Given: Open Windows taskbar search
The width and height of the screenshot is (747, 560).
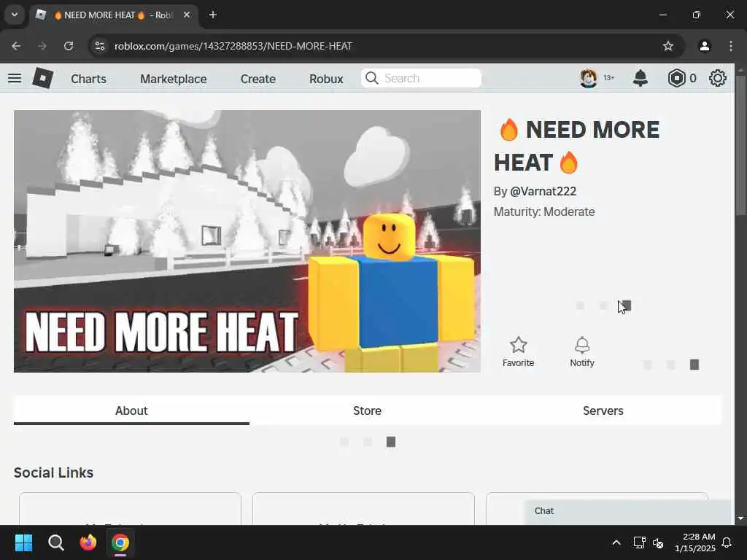Looking at the screenshot, I should (55, 542).
